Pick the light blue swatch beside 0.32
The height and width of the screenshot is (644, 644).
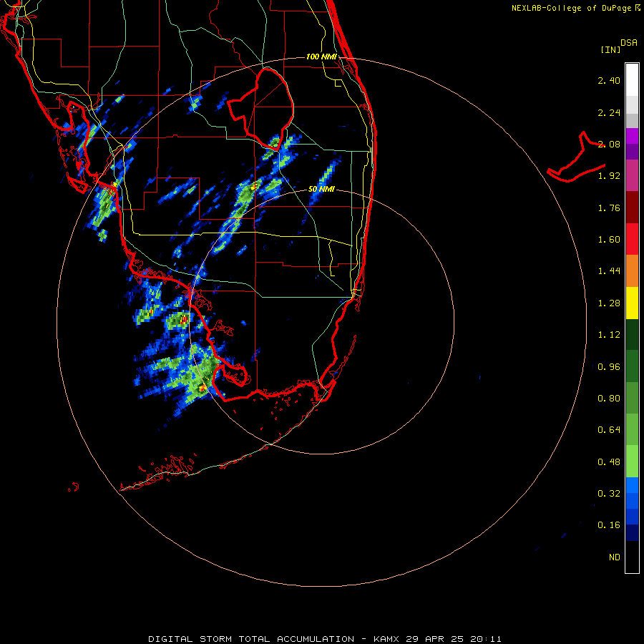(x=632, y=485)
